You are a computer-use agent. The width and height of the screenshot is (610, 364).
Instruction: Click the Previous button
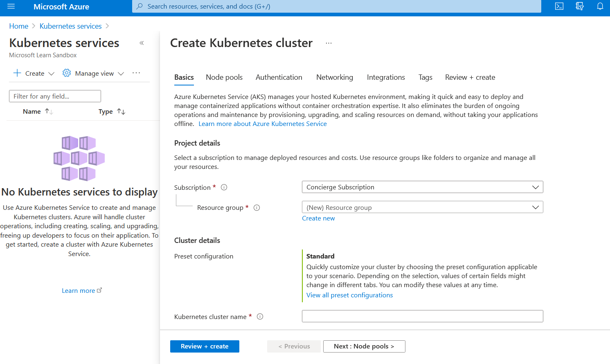[294, 346]
